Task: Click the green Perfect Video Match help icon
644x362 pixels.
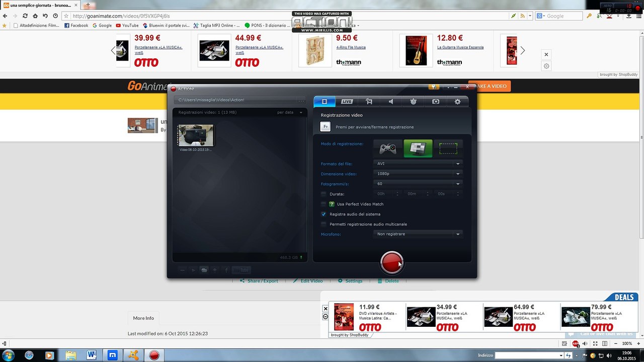Action: [332, 204]
